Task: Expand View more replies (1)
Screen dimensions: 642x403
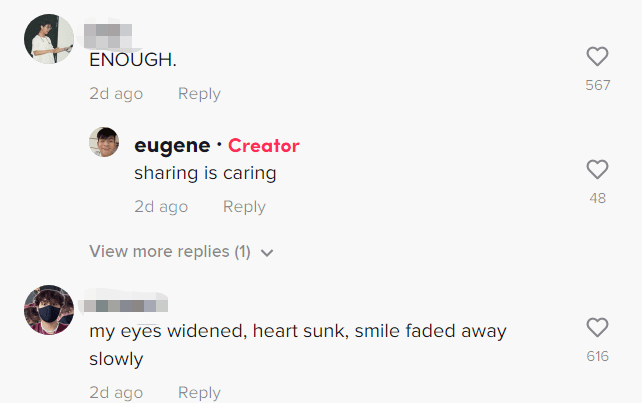Action: click(170, 252)
